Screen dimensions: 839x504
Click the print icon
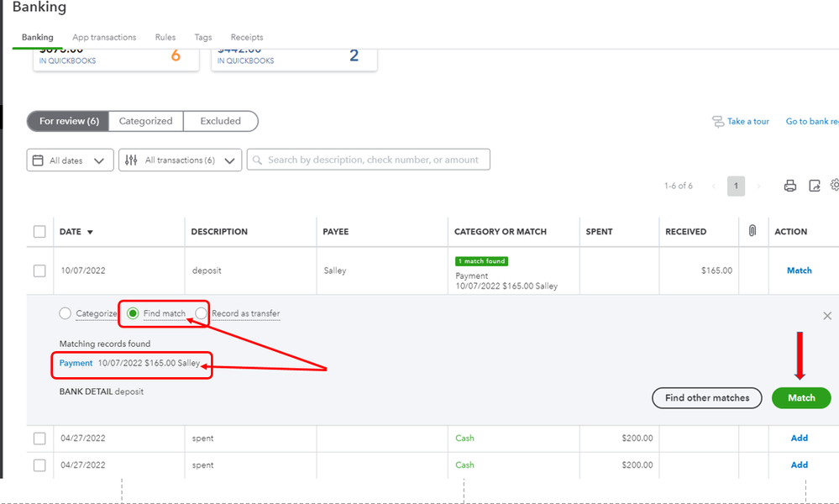(789, 186)
